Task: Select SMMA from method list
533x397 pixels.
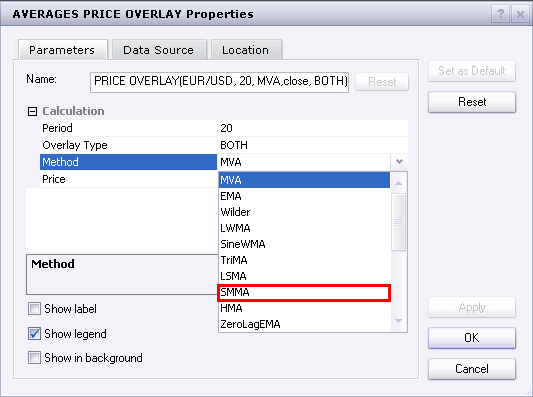Action: click(304, 293)
